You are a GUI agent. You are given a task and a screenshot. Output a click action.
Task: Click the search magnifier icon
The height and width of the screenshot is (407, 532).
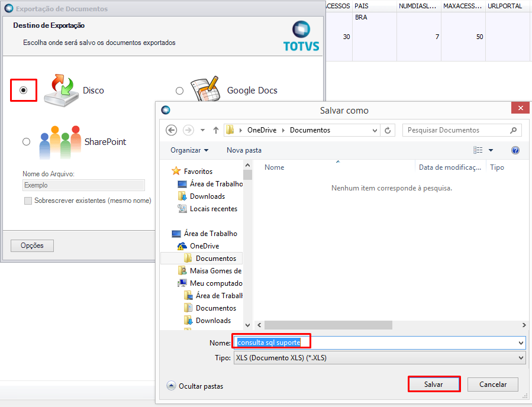pos(514,130)
